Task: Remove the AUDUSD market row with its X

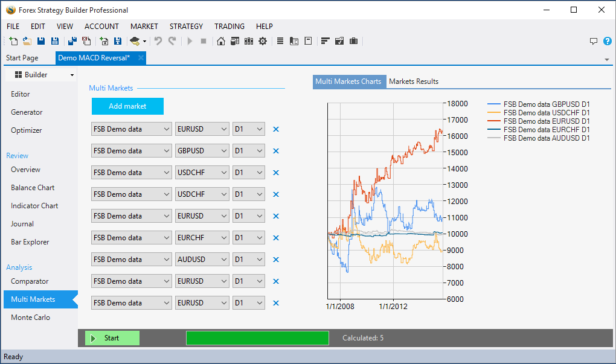Action: click(276, 260)
